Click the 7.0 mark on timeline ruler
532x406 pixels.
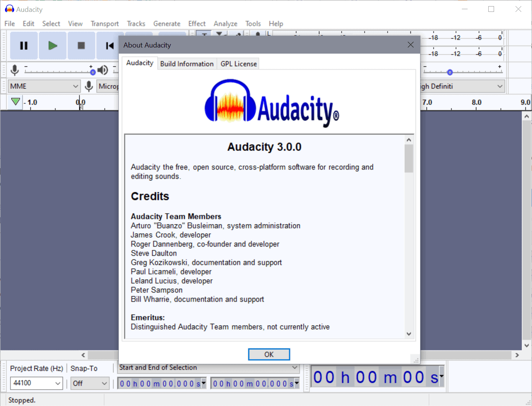[427, 102]
